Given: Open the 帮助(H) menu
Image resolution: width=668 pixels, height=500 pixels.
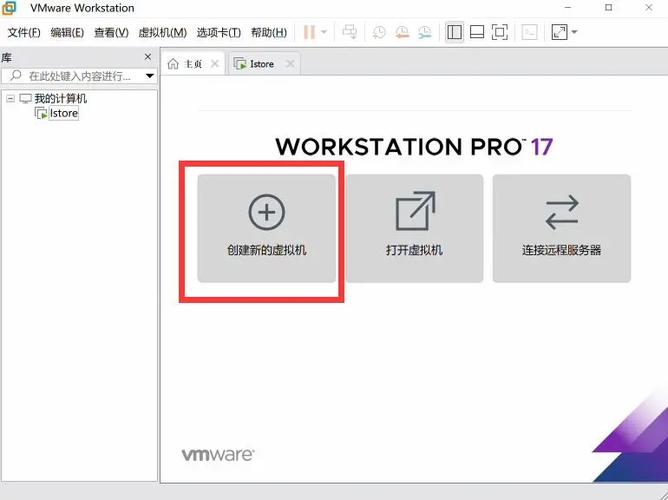Looking at the screenshot, I should (269, 32).
